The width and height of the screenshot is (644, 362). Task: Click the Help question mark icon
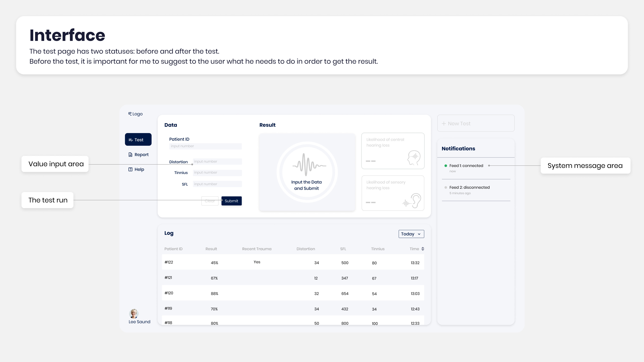(130, 169)
